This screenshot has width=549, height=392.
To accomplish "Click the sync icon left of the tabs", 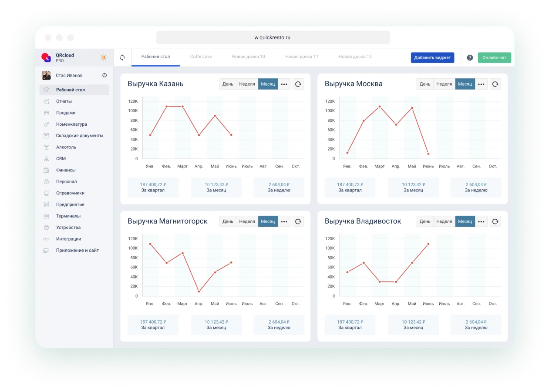I will point(122,57).
